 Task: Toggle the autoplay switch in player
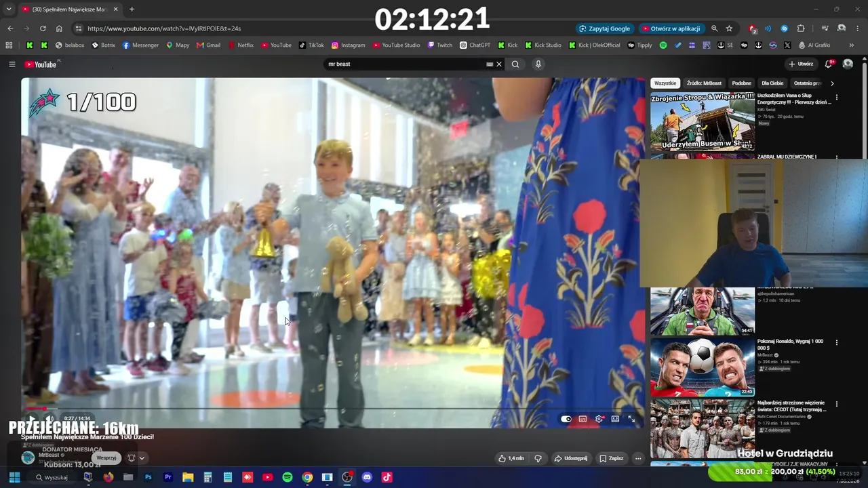(566, 419)
